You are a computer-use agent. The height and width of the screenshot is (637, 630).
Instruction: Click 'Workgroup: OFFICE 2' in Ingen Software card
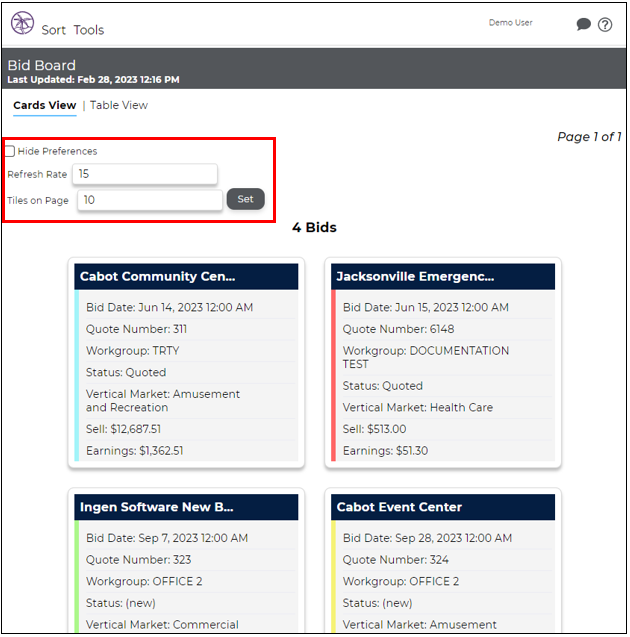144,581
